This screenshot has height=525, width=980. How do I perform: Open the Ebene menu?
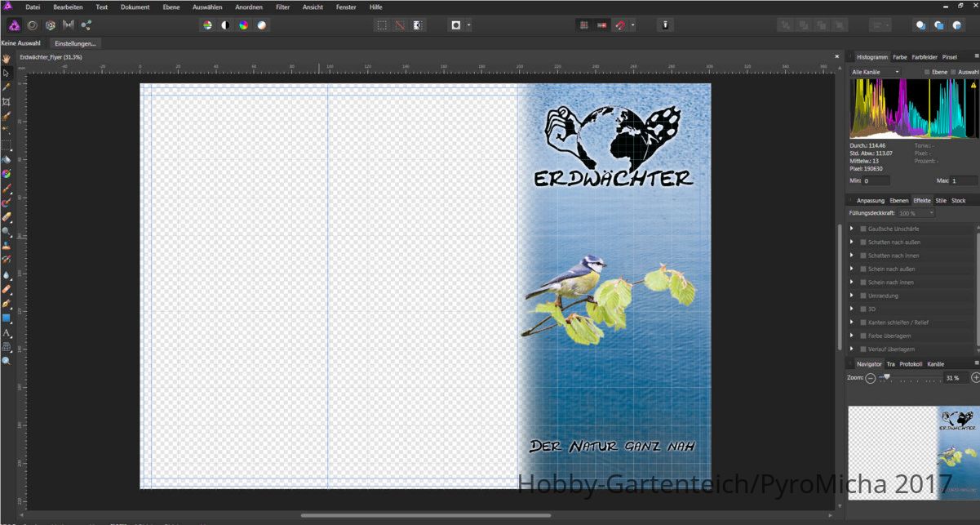click(171, 7)
